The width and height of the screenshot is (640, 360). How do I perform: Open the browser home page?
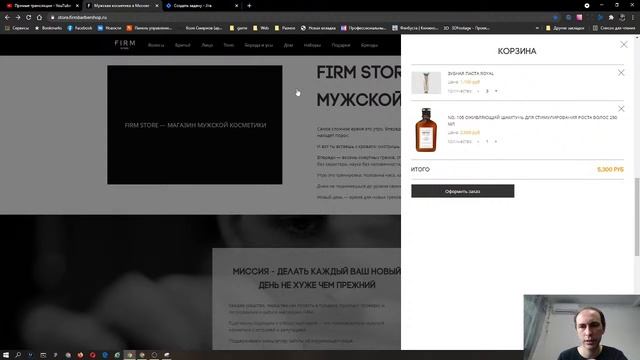pyautogui.click(x=39, y=18)
